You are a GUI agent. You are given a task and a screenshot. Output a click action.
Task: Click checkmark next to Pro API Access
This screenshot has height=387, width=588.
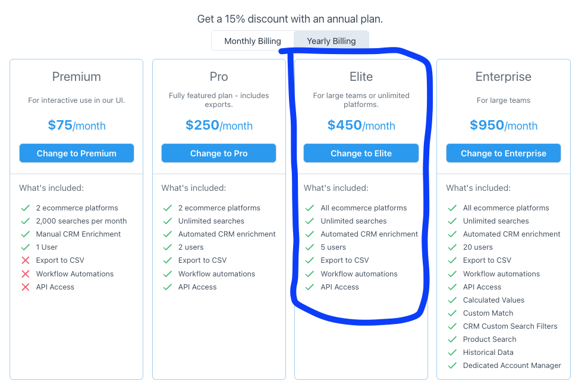click(168, 287)
